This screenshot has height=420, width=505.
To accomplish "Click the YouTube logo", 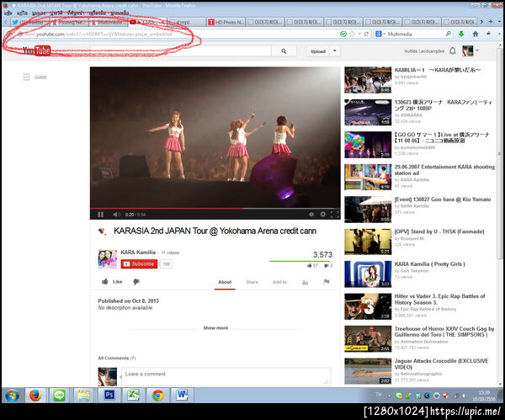I will tap(36, 51).
